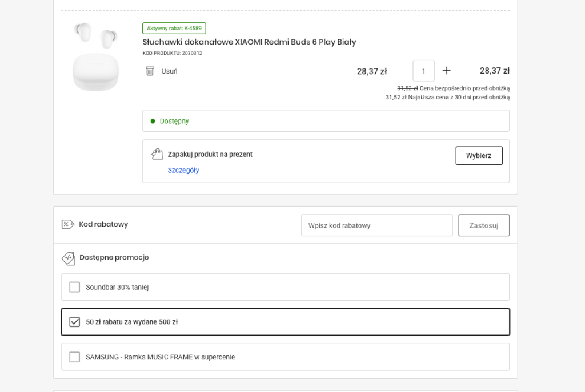Click the Usuń text label
585x392 pixels.
coord(169,71)
